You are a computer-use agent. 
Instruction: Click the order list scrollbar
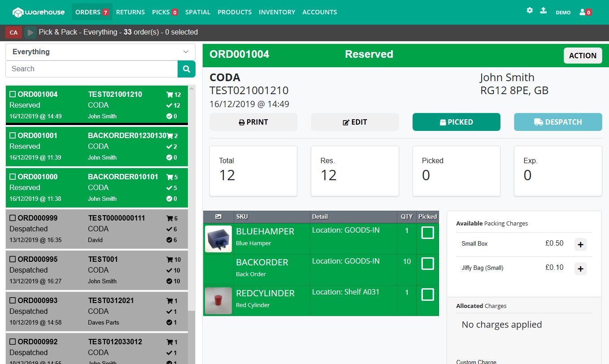[x=192, y=202]
